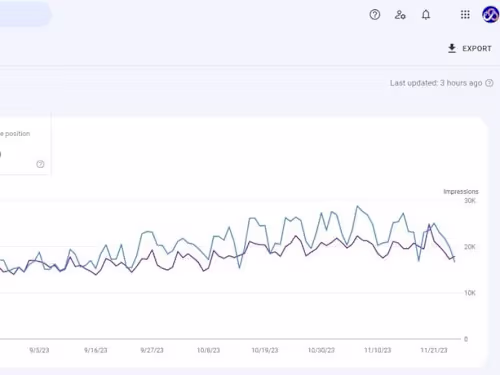
Task: Open the notifications bell
Action: point(426,15)
